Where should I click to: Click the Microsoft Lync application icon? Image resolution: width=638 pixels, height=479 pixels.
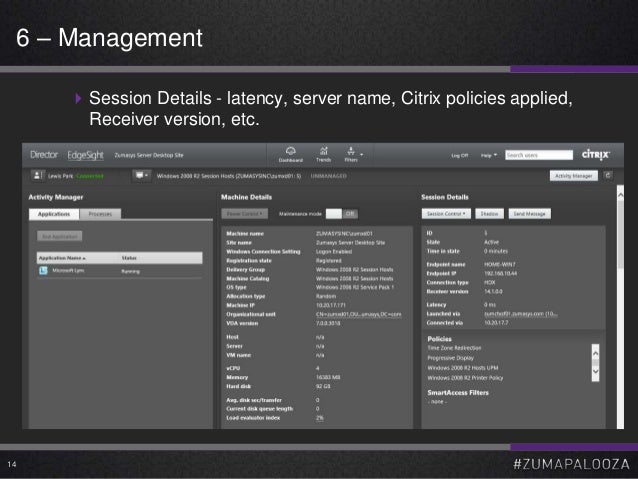tap(43, 271)
